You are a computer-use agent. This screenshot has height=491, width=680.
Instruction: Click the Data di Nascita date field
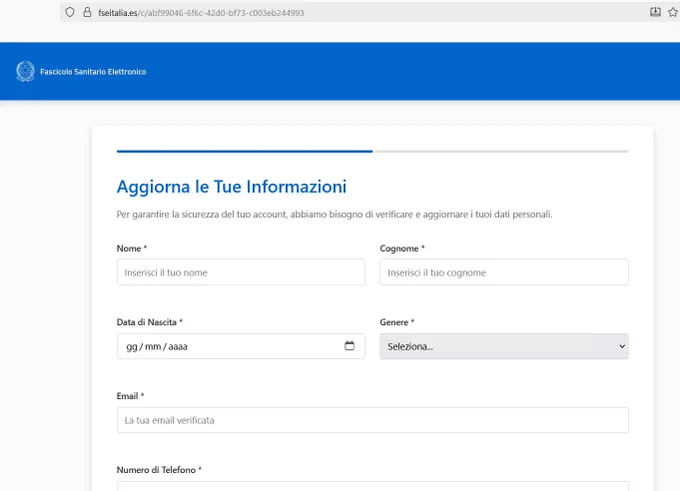tap(241, 346)
